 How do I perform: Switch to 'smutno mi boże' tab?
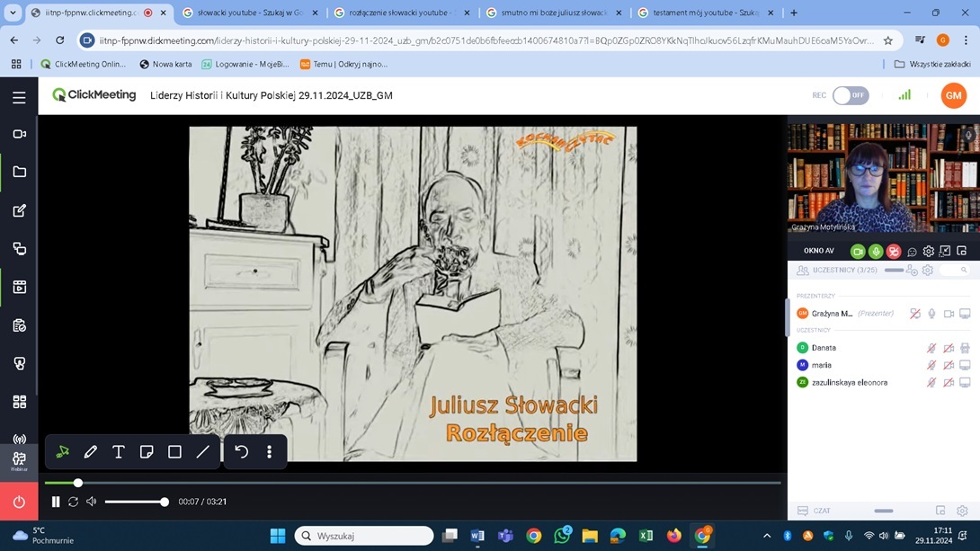pos(555,13)
